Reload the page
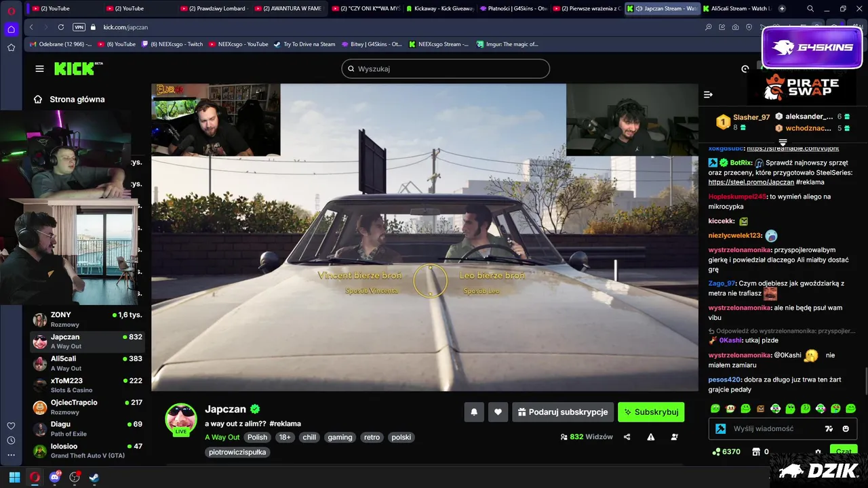Viewport: 868px width, 488px height. (61, 27)
